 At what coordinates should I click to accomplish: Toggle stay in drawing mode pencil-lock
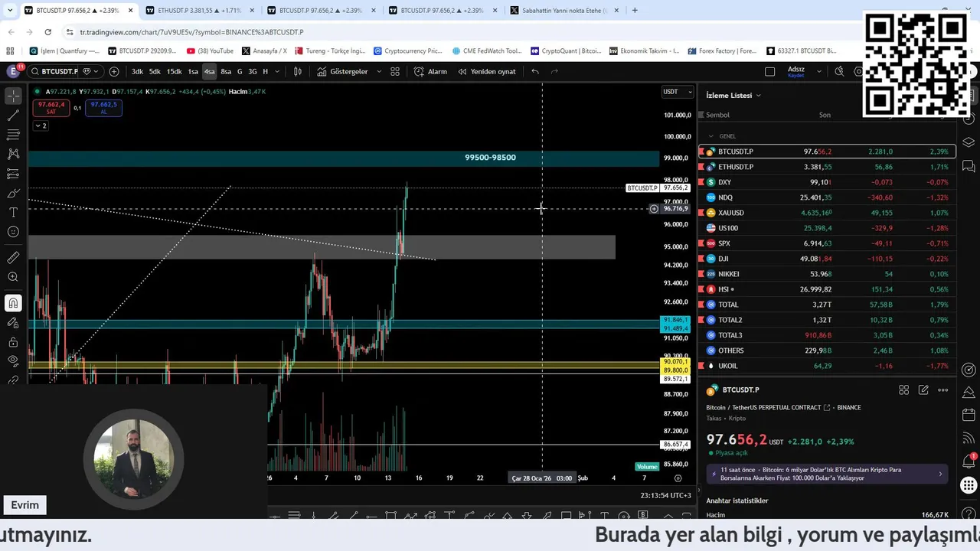tap(13, 322)
